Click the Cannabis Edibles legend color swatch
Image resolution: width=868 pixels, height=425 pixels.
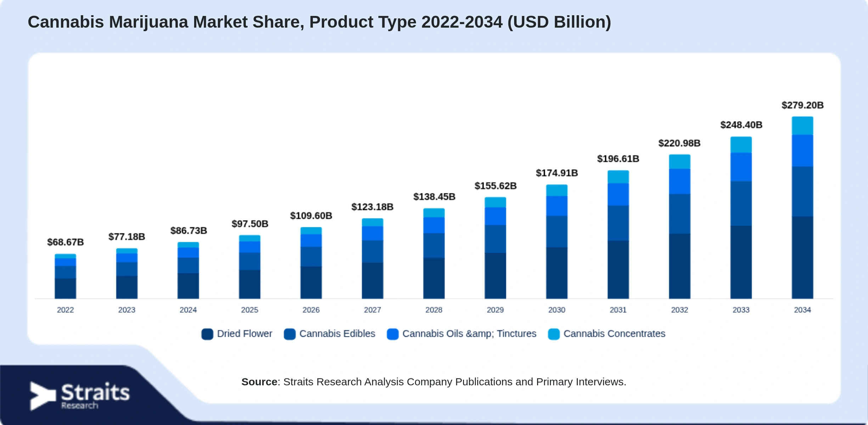pyautogui.click(x=290, y=334)
